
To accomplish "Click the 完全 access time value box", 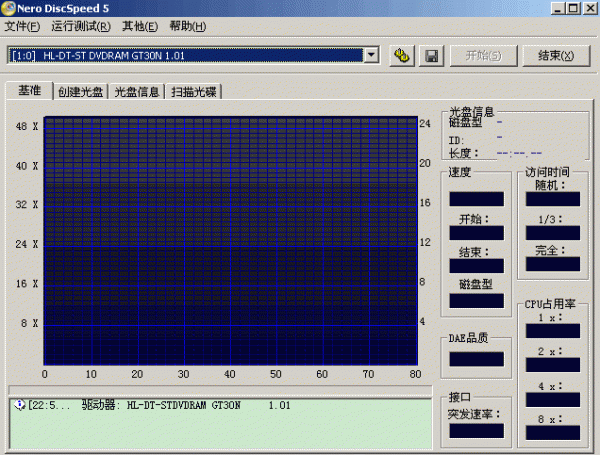I will [x=553, y=264].
